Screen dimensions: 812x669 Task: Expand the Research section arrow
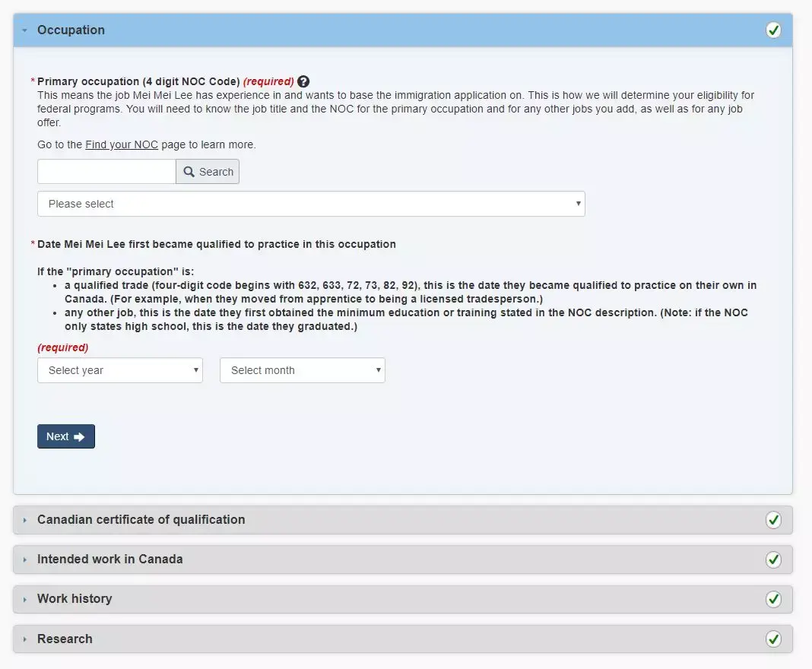[25, 639]
